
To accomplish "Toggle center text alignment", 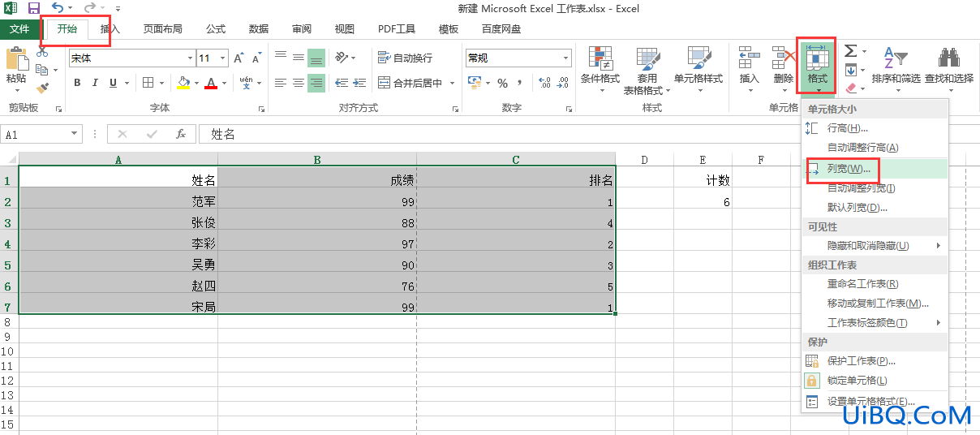I will click(299, 83).
